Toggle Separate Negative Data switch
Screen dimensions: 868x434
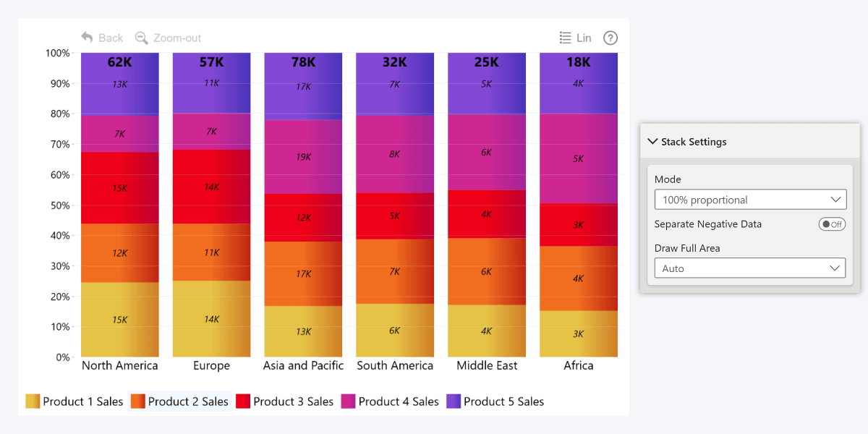(x=832, y=224)
